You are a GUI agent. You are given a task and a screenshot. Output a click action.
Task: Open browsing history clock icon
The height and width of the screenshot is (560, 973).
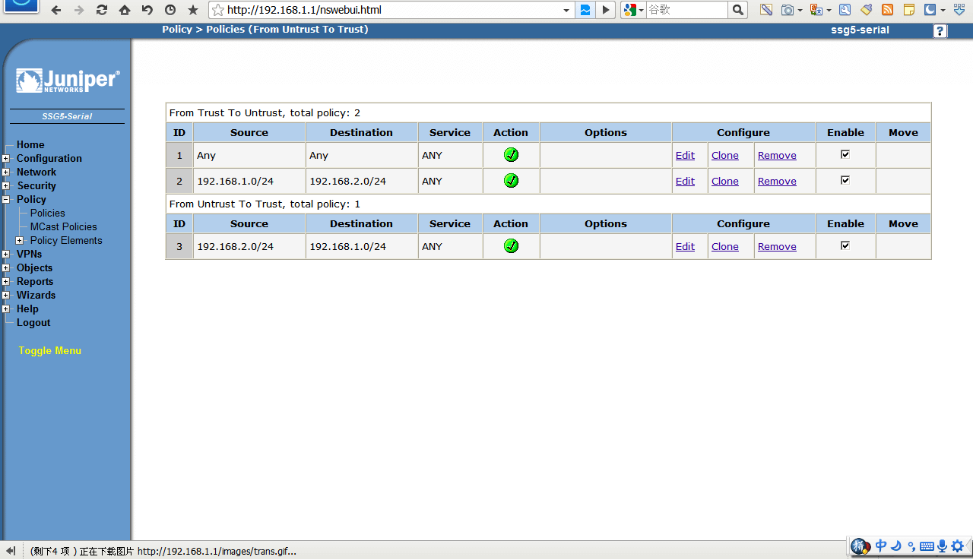[170, 10]
